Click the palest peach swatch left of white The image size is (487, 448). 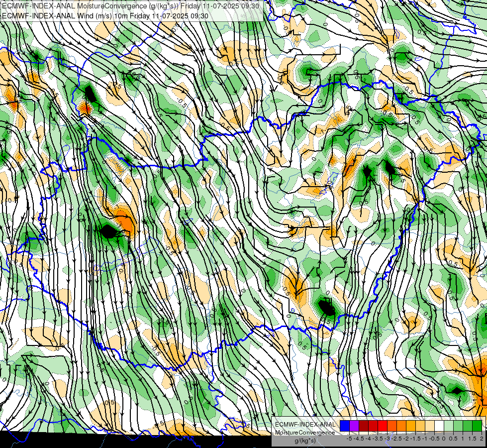click(x=430, y=426)
